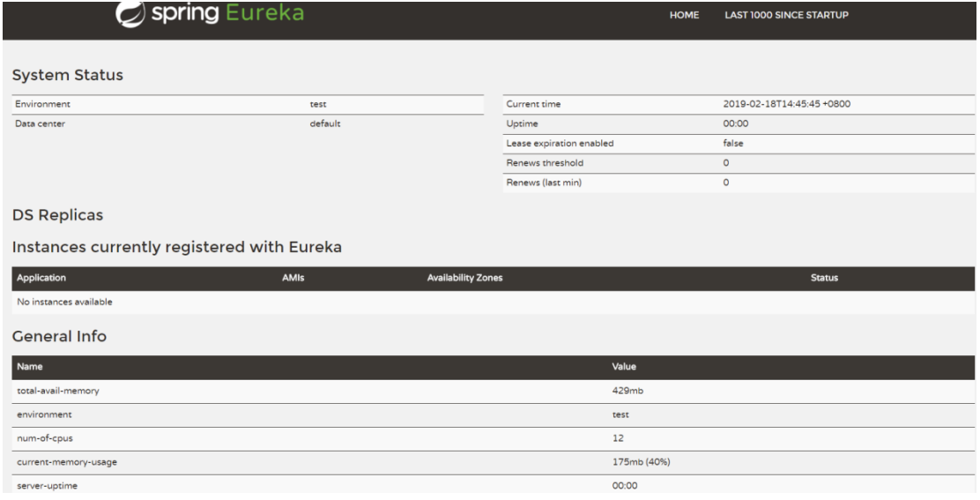Image resolution: width=980 pixels, height=500 pixels.
Task: Click the server-uptime row name
Action: click(x=47, y=486)
